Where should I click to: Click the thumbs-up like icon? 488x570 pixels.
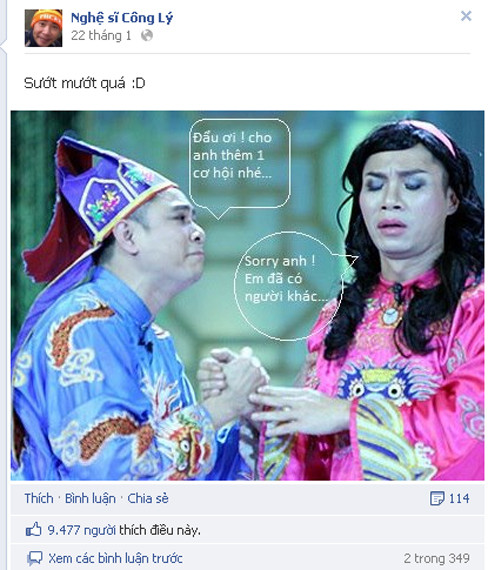pyautogui.click(x=33, y=530)
